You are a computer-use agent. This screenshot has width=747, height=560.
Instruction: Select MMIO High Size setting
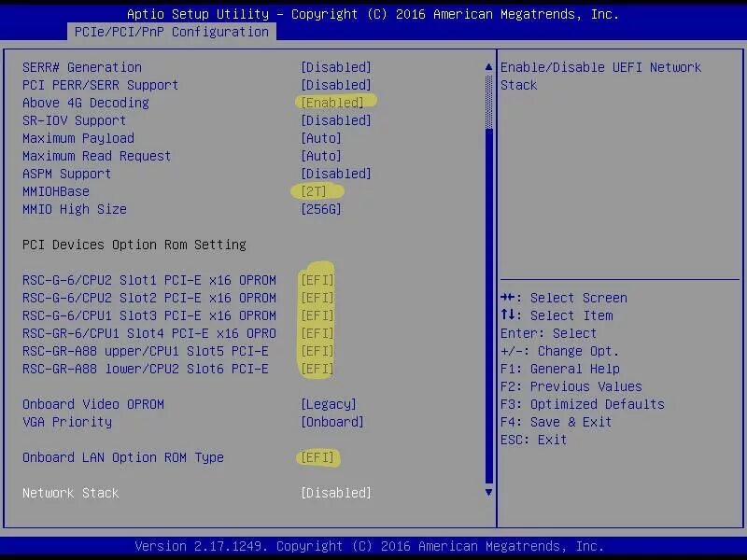tap(75, 209)
